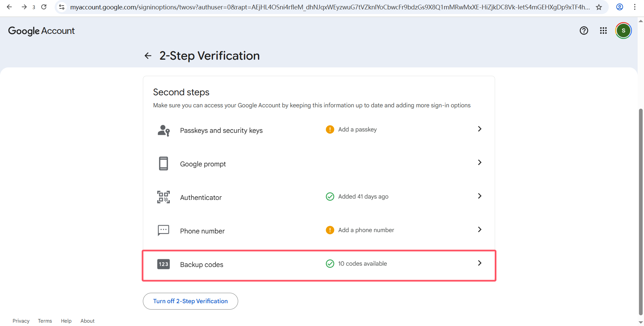The image size is (644, 326).
Task: Click the address bar URL field
Action: [x=329, y=7]
